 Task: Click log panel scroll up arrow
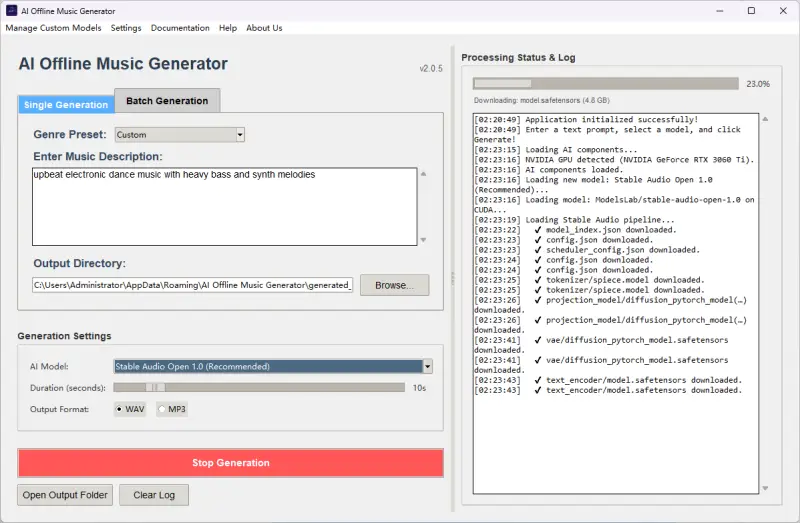pyautogui.click(x=765, y=120)
